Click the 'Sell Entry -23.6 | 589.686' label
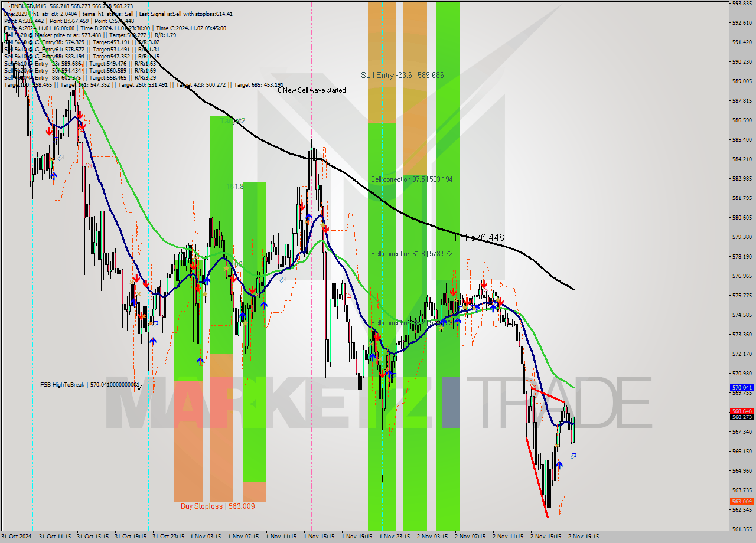Image resolution: width=756 pixels, height=543 pixels. [402, 76]
